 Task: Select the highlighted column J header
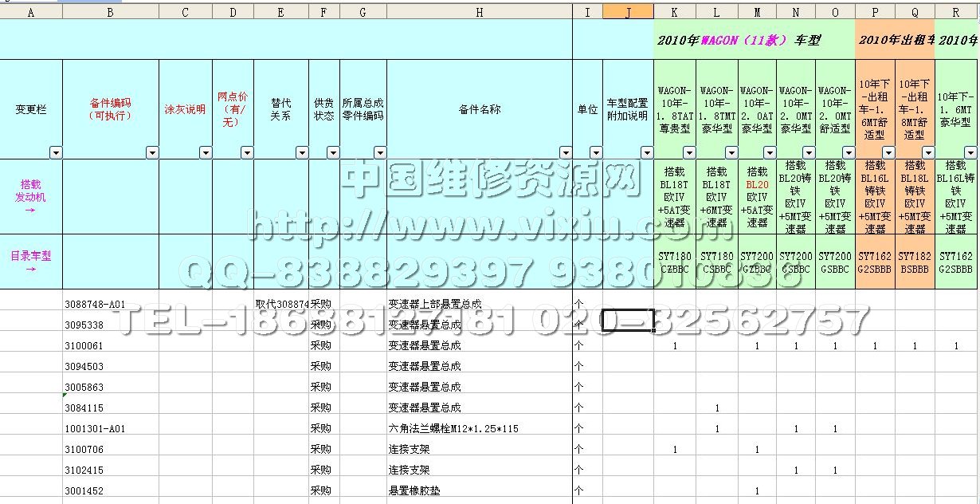(x=628, y=13)
